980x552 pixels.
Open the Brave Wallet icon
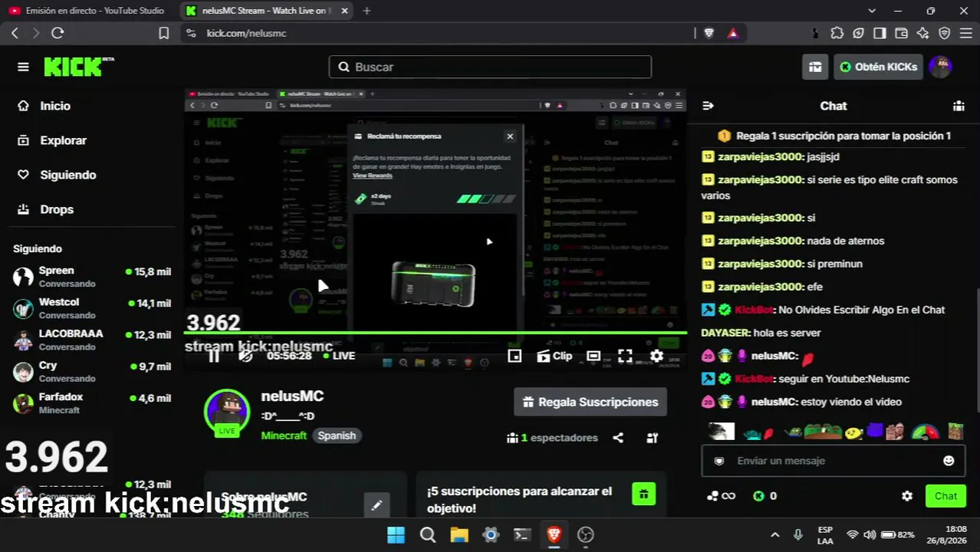[901, 33]
